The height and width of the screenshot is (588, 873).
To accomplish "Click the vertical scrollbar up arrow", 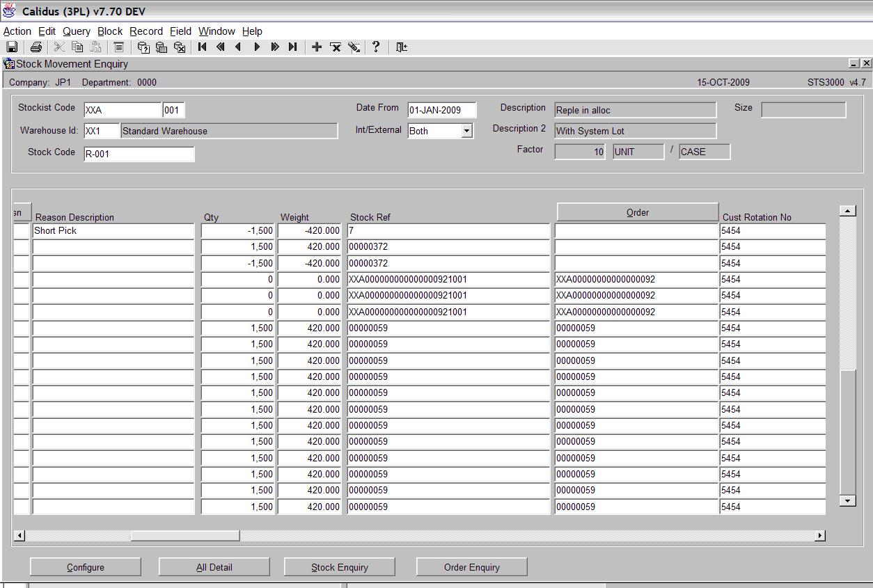I will [847, 211].
